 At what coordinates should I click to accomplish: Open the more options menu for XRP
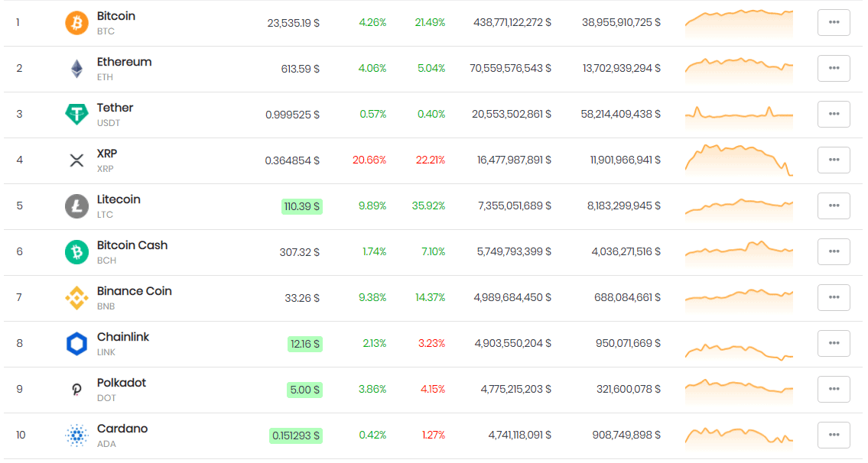(x=834, y=160)
